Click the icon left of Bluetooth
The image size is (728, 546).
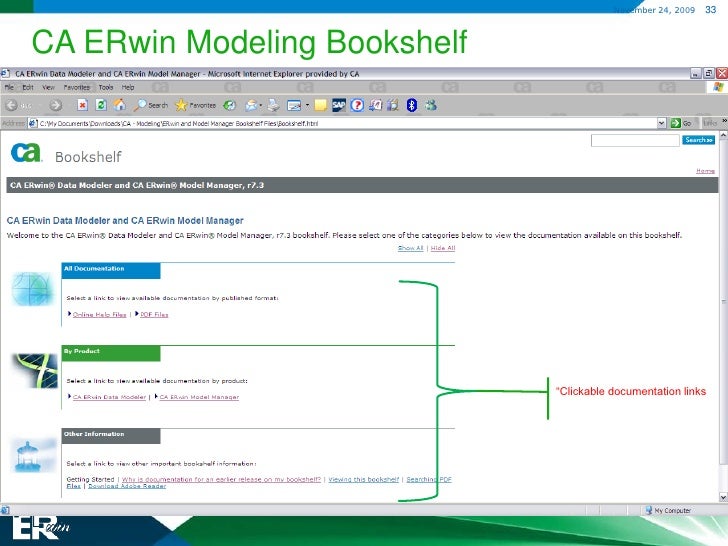pyautogui.click(x=393, y=105)
